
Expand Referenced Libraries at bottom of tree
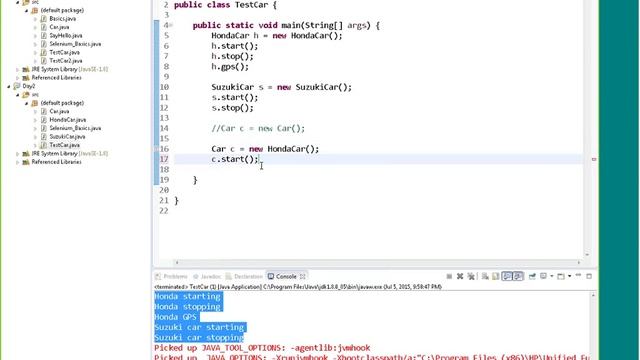tap(18, 162)
